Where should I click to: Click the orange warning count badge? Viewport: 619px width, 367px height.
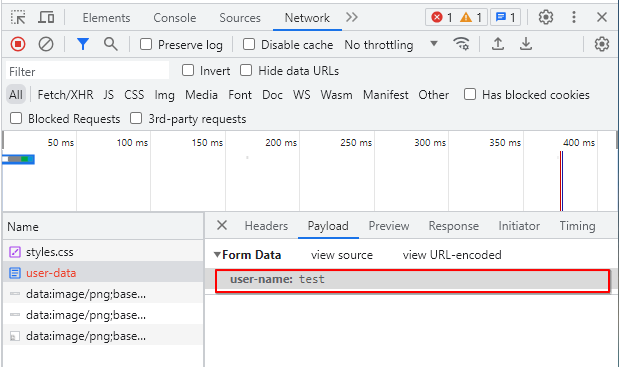(x=471, y=17)
